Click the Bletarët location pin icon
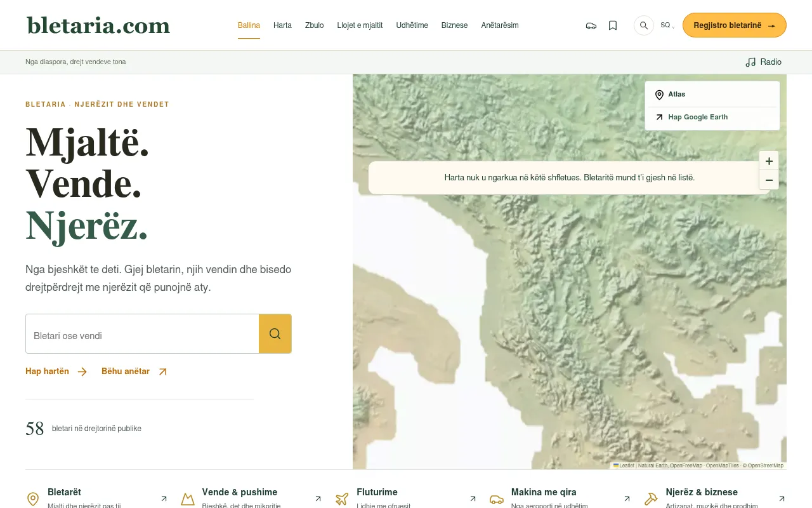The width and height of the screenshot is (812, 508). click(x=33, y=499)
